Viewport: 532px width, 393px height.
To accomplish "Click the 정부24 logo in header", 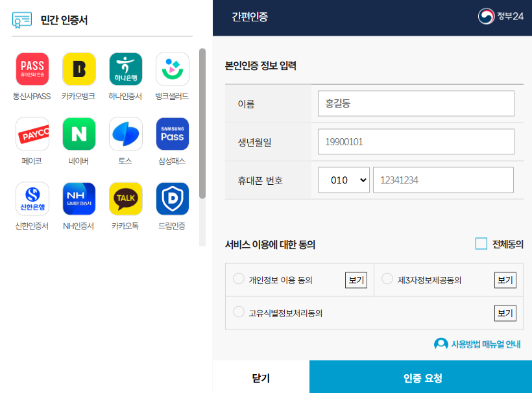I will click(x=500, y=16).
